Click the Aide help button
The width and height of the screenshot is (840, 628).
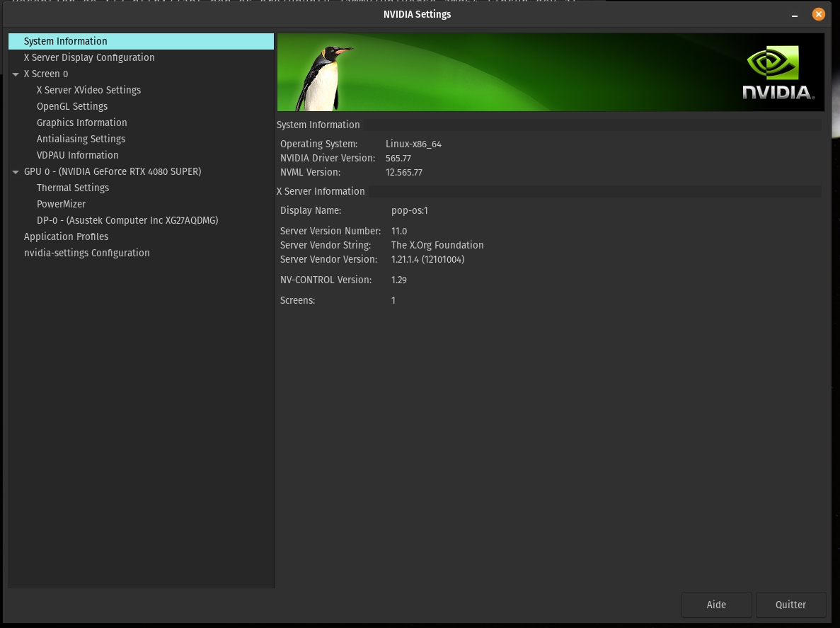pos(716,605)
